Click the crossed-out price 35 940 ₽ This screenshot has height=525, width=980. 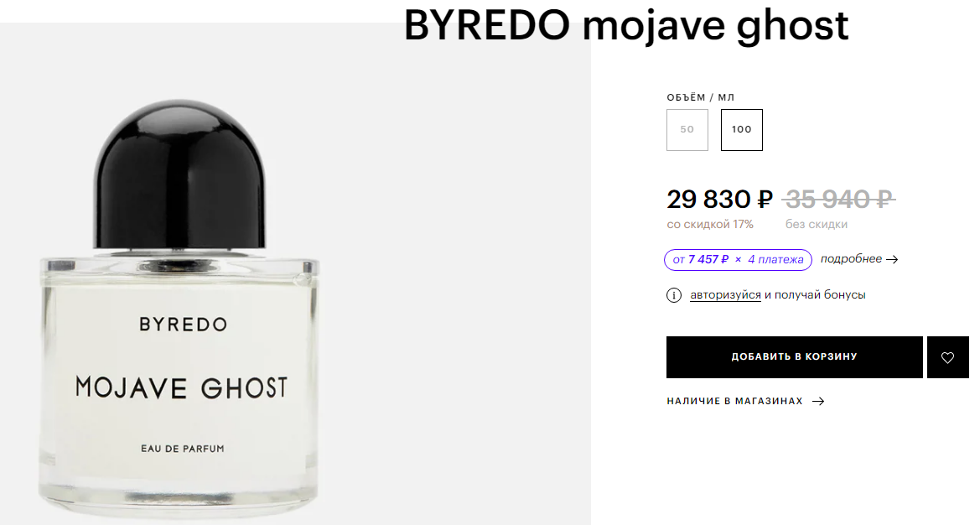[839, 200]
